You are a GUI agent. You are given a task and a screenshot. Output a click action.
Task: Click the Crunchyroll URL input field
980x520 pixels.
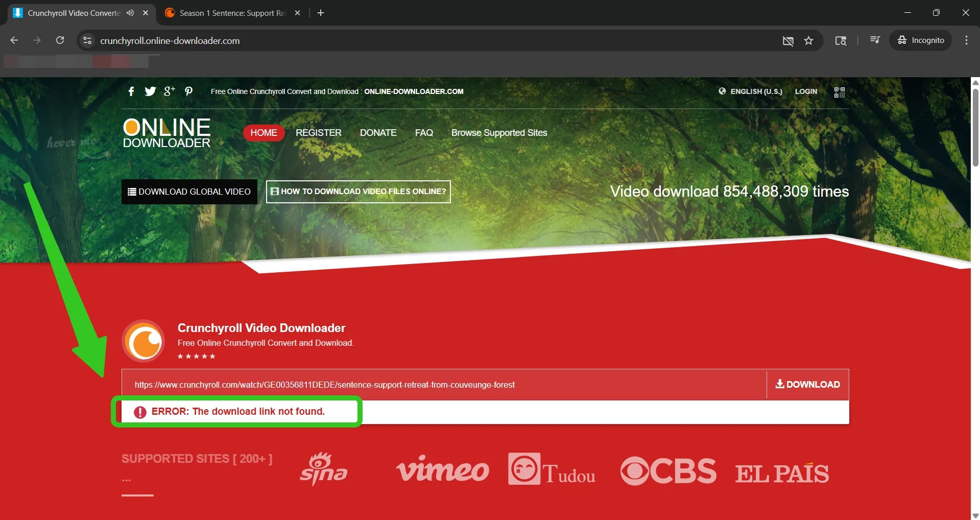443,385
